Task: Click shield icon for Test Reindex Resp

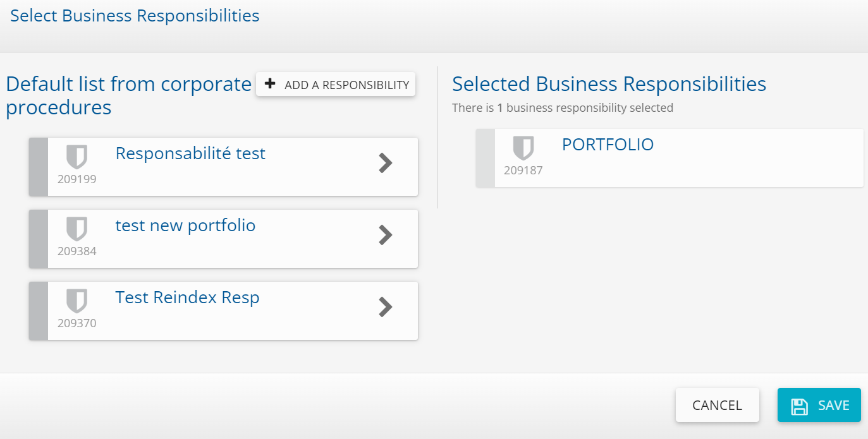Action: click(77, 301)
